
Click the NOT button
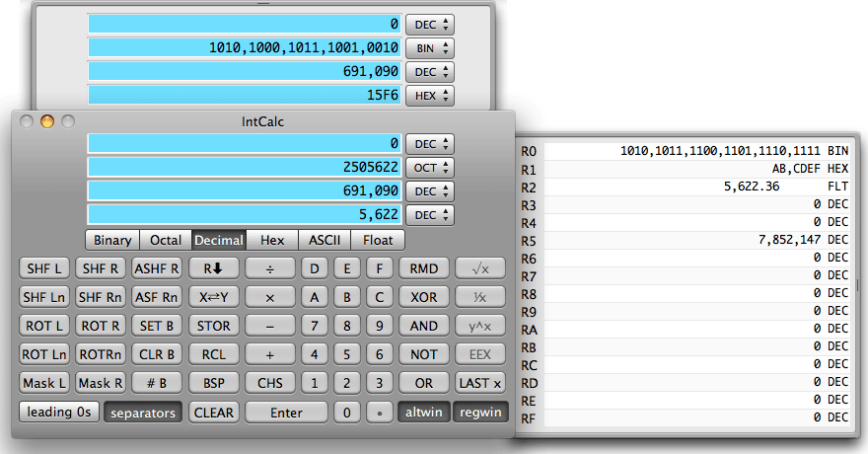423,355
